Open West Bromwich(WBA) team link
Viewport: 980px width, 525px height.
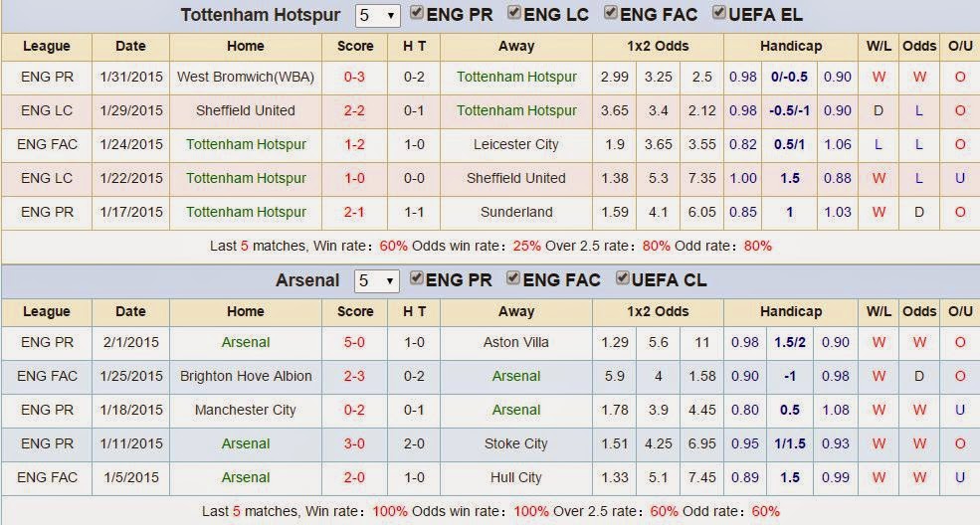click(246, 77)
